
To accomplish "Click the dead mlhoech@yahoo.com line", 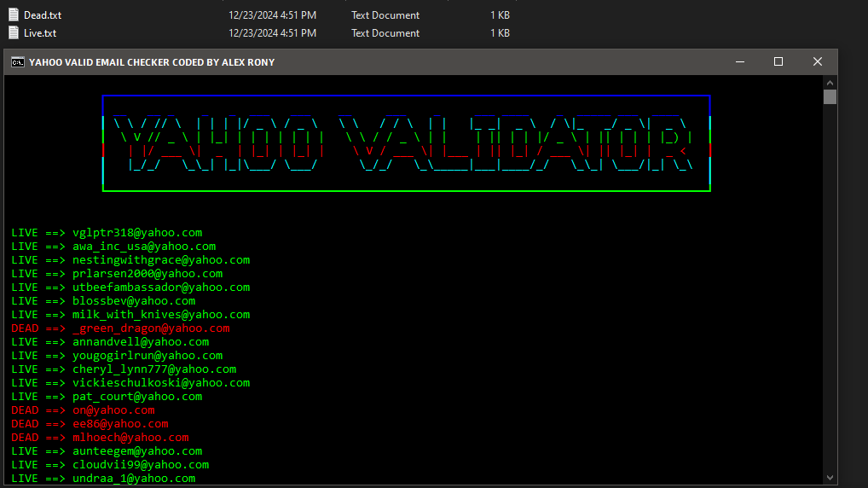I will point(101,438).
